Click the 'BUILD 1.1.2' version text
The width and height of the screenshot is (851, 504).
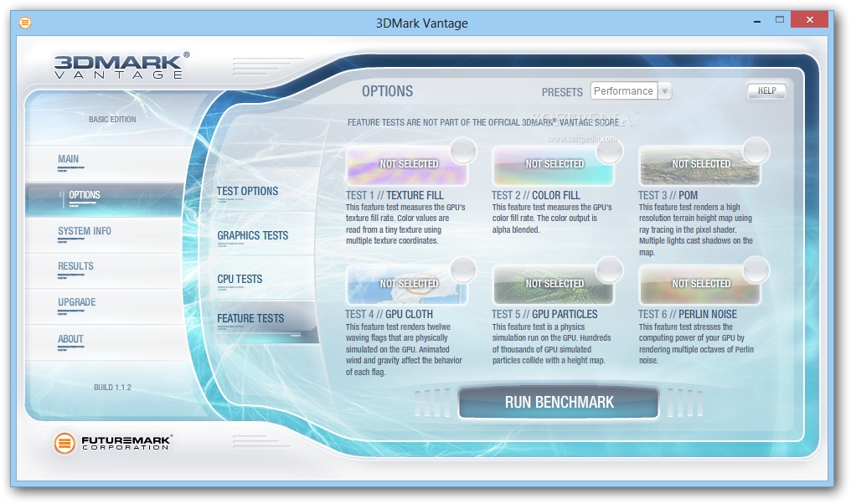[112, 388]
